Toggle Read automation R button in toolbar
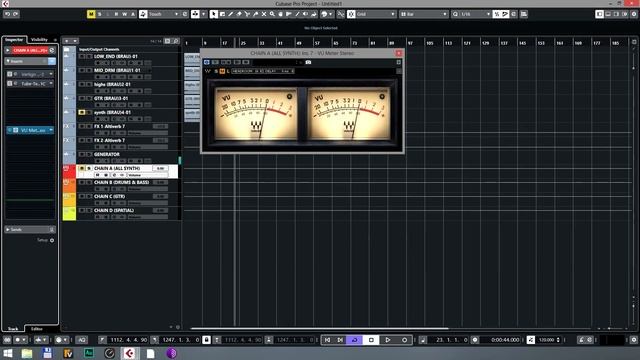This screenshot has width=640, height=360. [116, 14]
